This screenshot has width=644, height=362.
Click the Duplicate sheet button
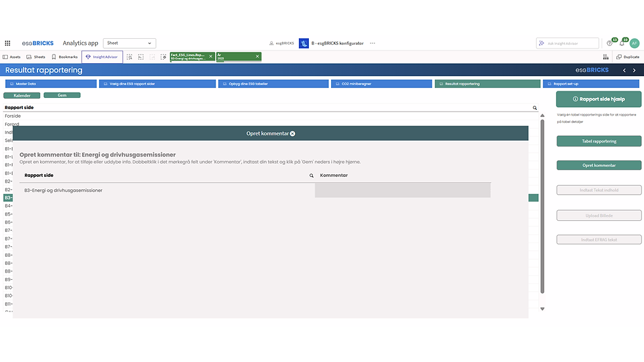(x=628, y=57)
